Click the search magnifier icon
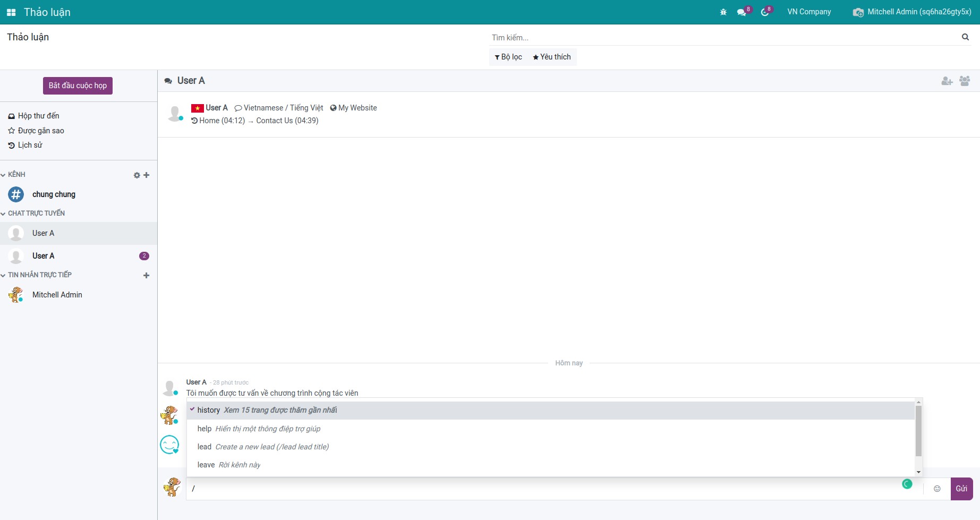The image size is (980, 520). (x=965, y=37)
